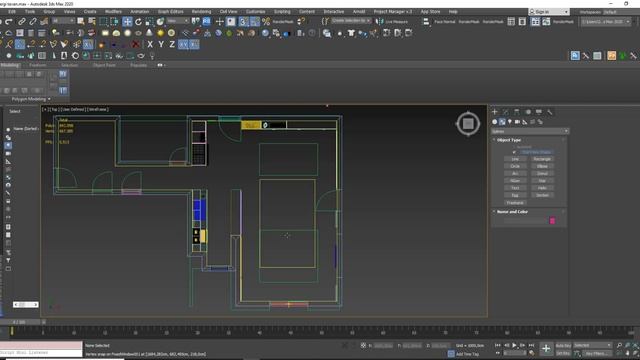Collapse the Name and Color rollout
640x360 pixels.
[x=512, y=211]
